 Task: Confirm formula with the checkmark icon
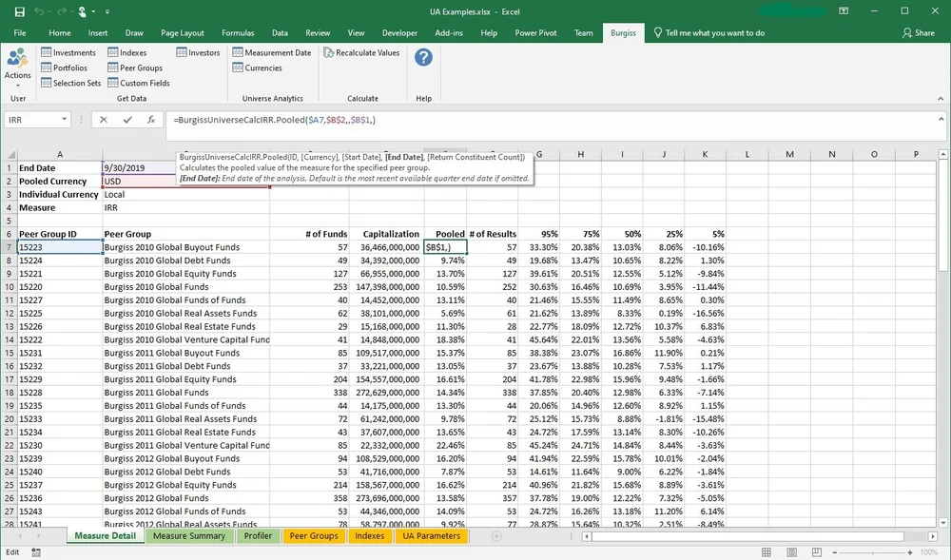point(127,120)
